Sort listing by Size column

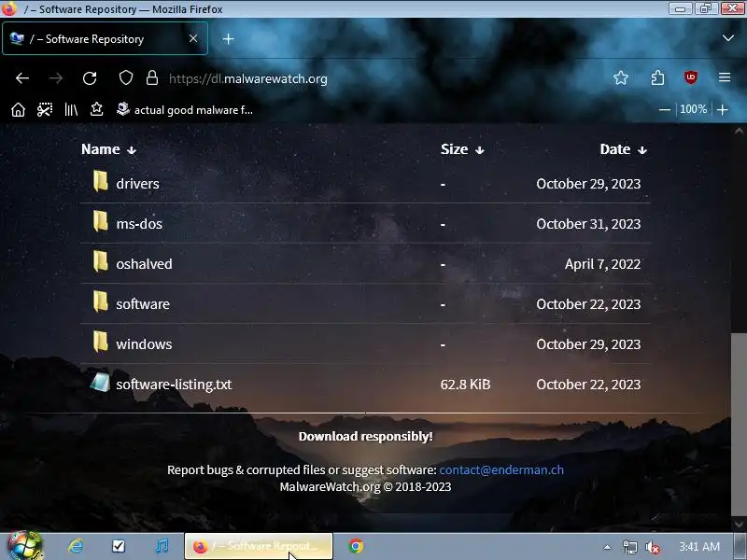(462, 149)
